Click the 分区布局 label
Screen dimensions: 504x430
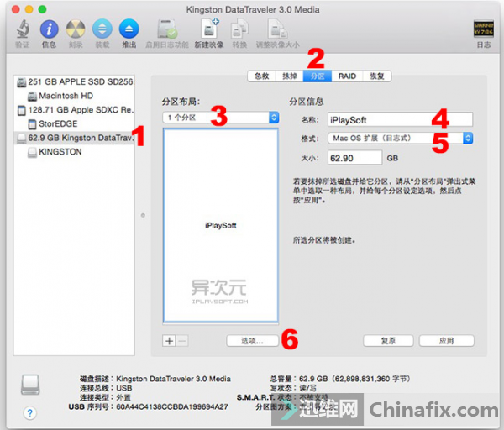(181, 102)
